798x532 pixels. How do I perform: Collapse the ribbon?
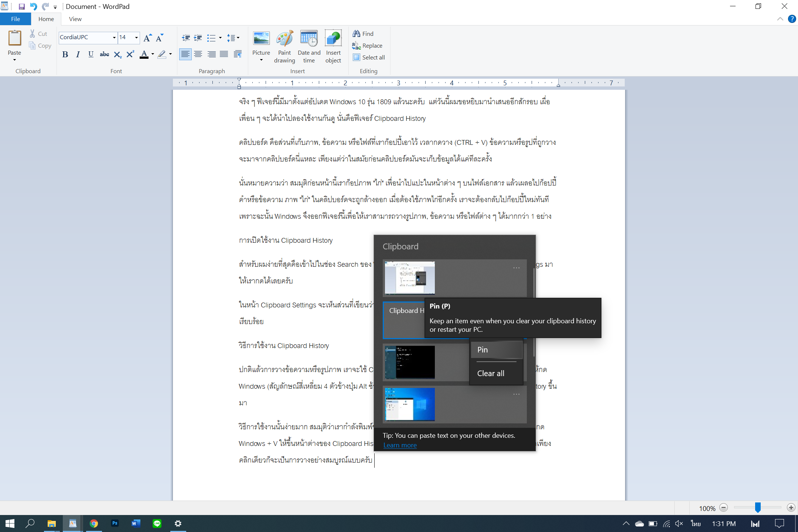click(780, 19)
